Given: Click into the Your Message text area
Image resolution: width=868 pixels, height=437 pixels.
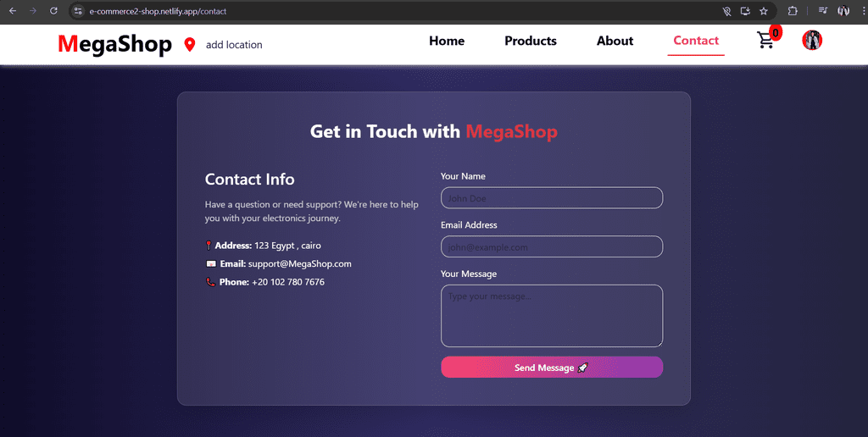Looking at the screenshot, I should (x=552, y=316).
